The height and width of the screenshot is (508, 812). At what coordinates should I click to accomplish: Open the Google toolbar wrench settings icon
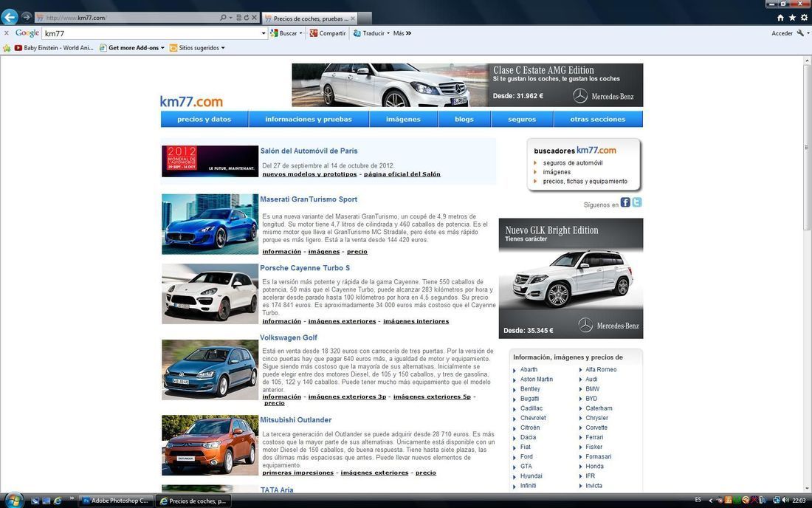(x=801, y=33)
